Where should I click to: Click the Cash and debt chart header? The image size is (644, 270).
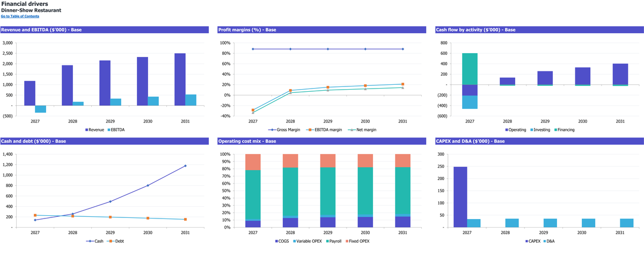tap(105, 141)
